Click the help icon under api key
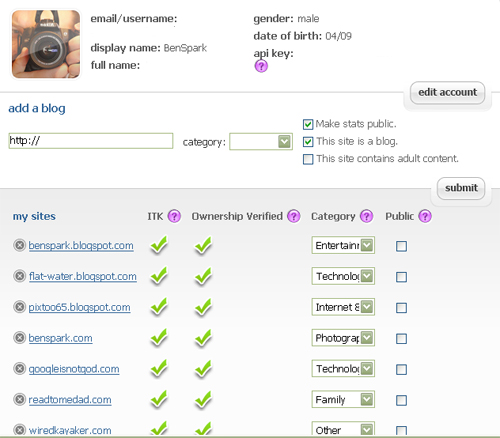 tap(261, 66)
